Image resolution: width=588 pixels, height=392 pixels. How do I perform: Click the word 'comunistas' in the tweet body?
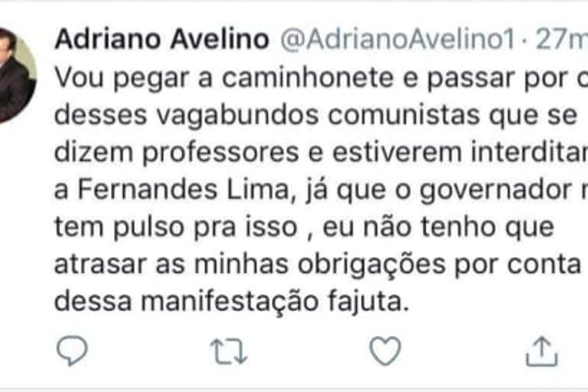click(404, 115)
